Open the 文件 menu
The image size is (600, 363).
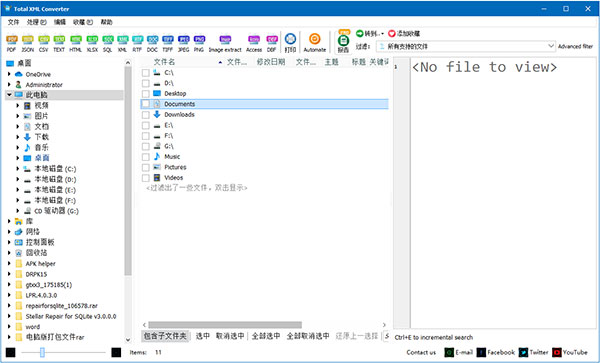13,22
